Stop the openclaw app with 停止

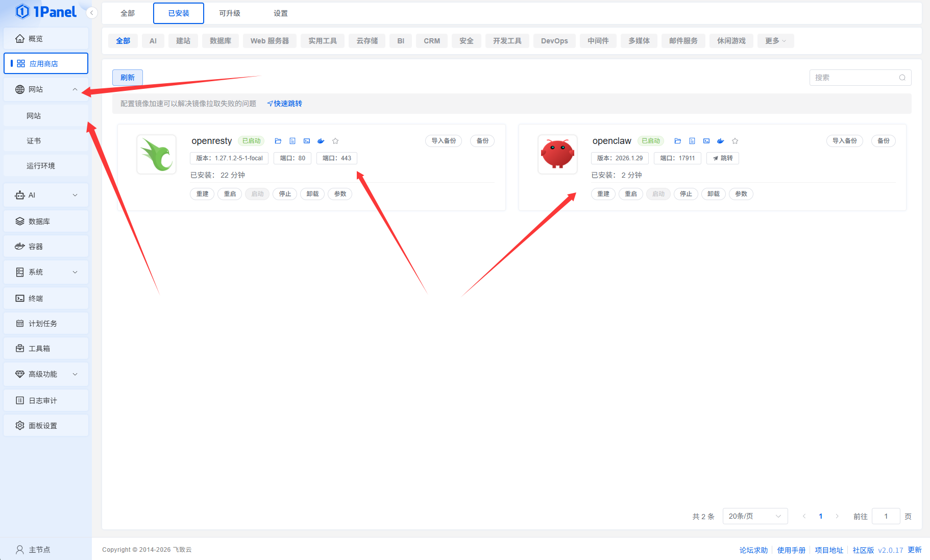(x=686, y=194)
